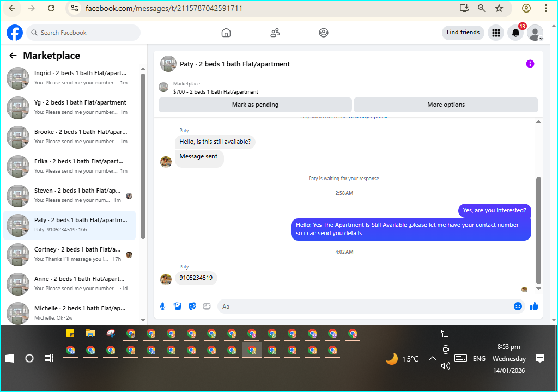Open site information icon in address bar
The image size is (558, 392).
pyautogui.click(x=74, y=8)
